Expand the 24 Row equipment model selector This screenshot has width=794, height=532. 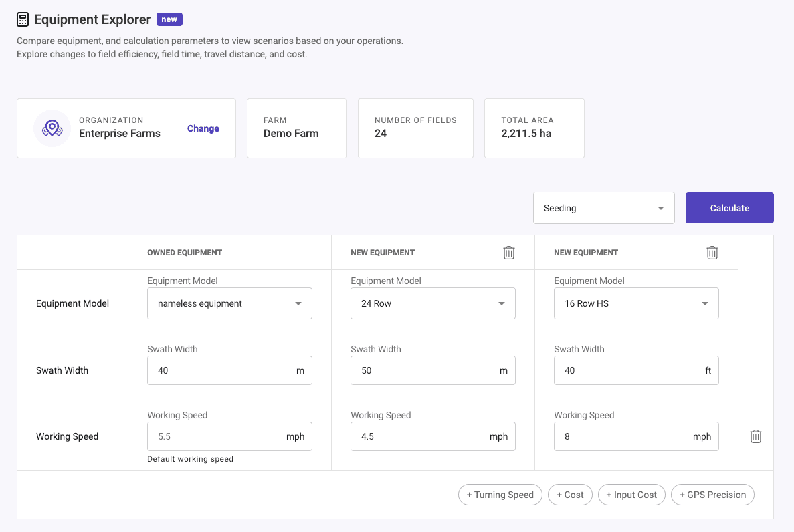coord(433,303)
